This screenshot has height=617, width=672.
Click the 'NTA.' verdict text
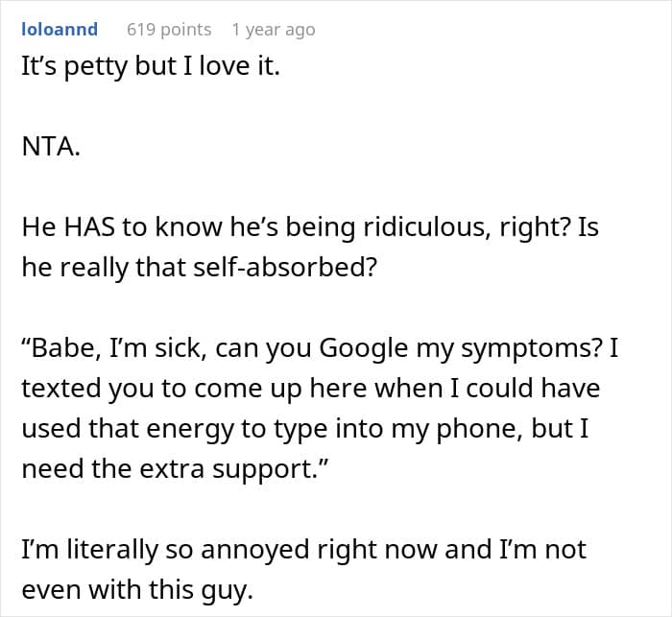51,149
